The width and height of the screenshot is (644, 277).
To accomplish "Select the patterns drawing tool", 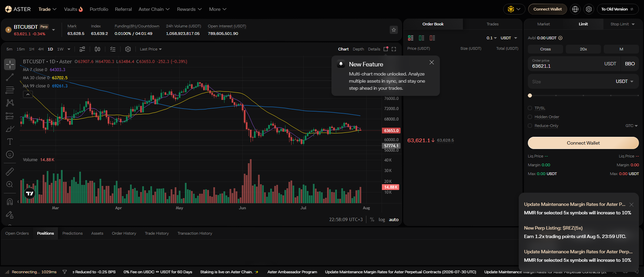I will coord(10,103).
